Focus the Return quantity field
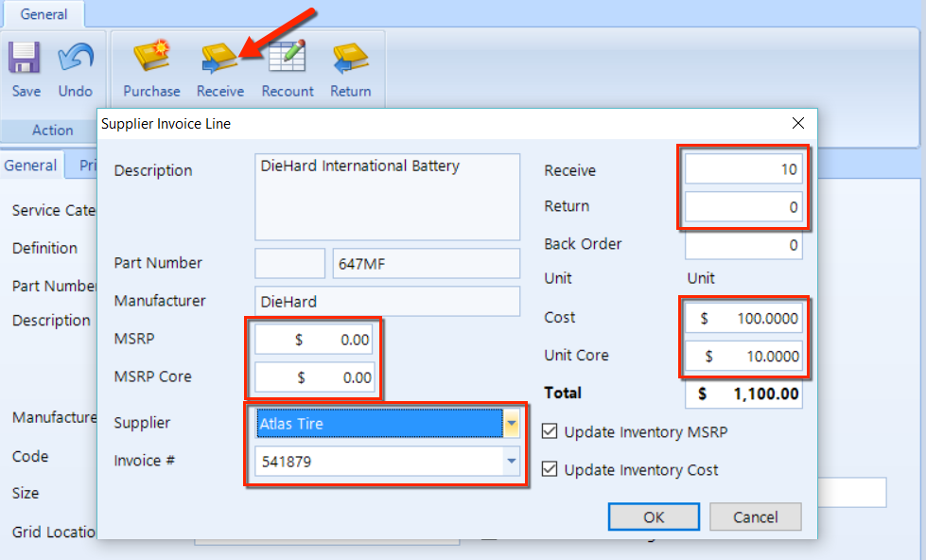The height and width of the screenshot is (560, 926). point(743,207)
